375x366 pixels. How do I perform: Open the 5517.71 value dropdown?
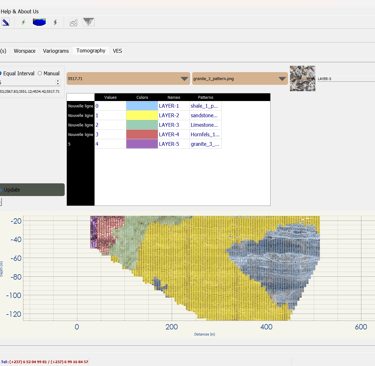(128, 79)
